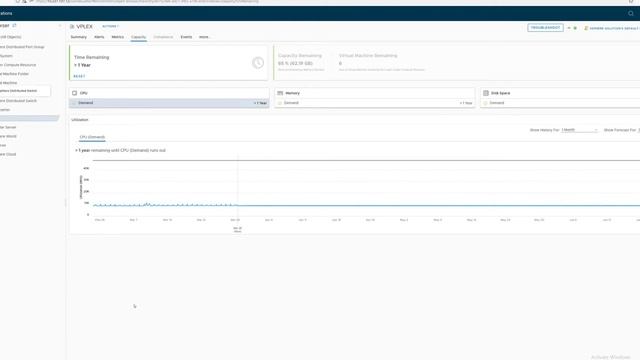Switch to the Metrics tab

(118, 37)
